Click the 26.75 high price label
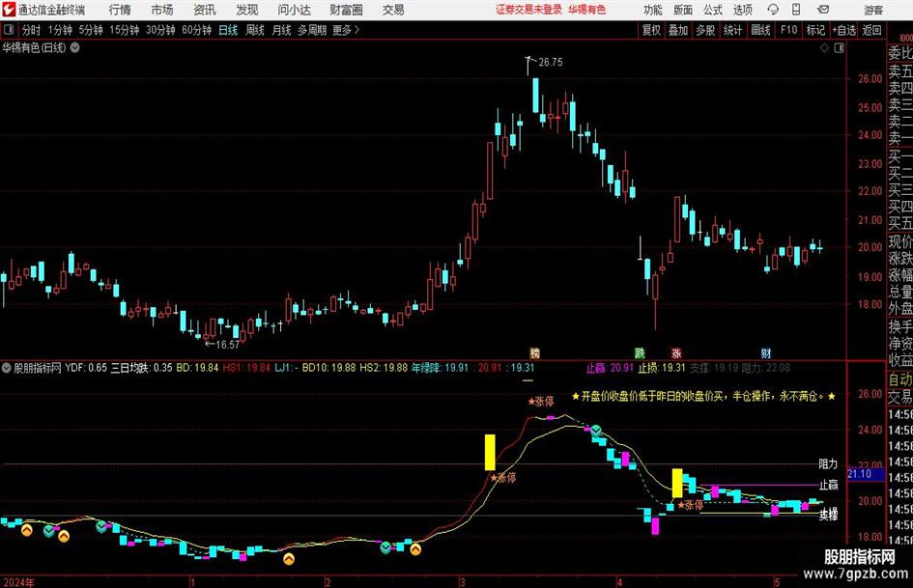The height and width of the screenshot is (588, 913). point(551,63)
